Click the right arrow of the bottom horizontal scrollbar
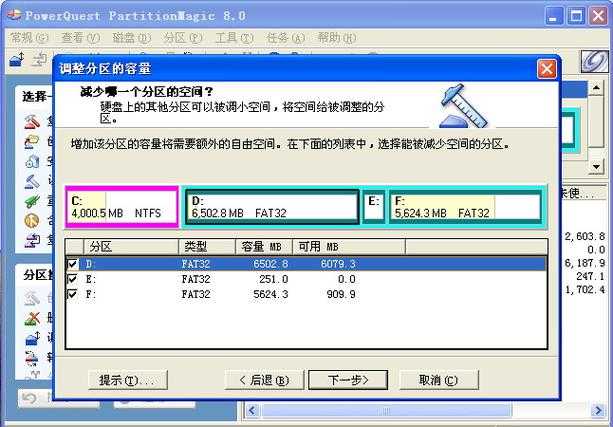This screenshot has width=613, height=427. point(597,411)
